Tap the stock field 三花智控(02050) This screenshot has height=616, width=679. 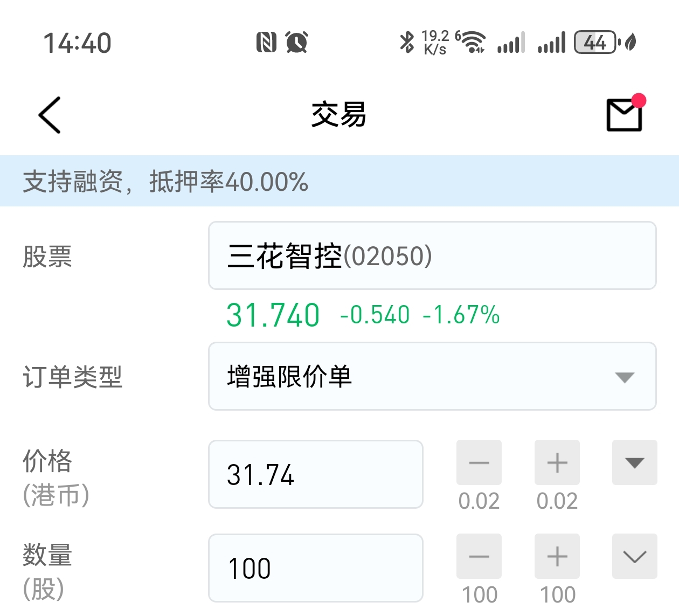click(432, 255)
